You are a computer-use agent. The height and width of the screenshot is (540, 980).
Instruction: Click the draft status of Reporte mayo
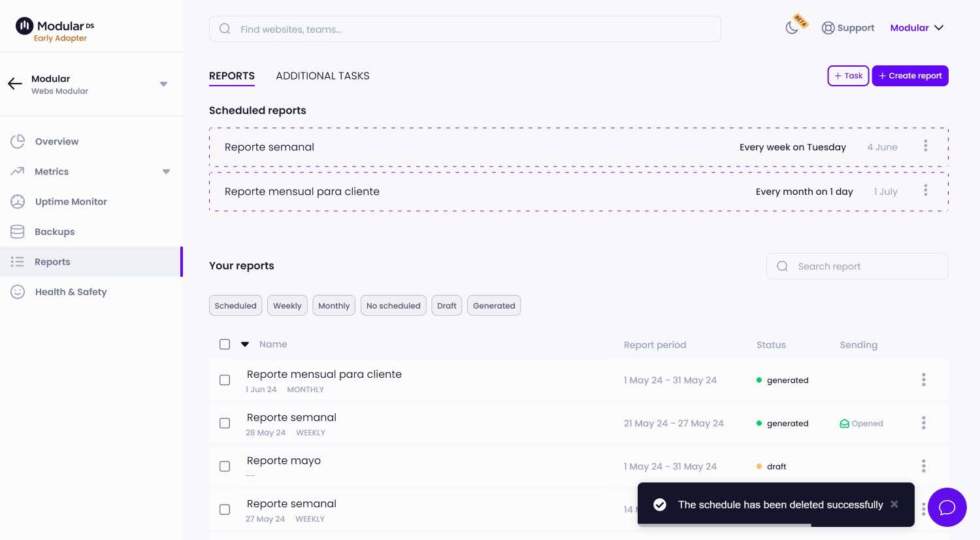772,466
